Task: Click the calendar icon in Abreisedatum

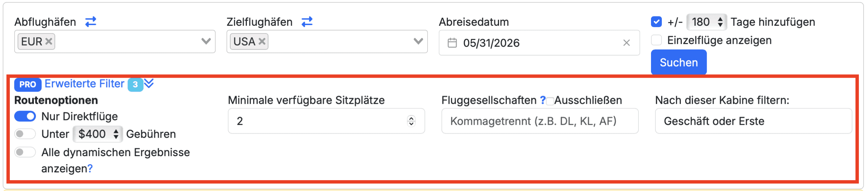Action: coord(452,43)
